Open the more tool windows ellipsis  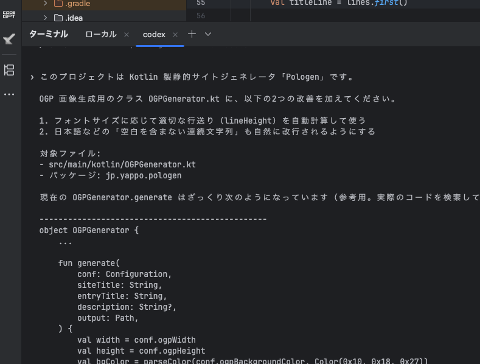point(9,94)
